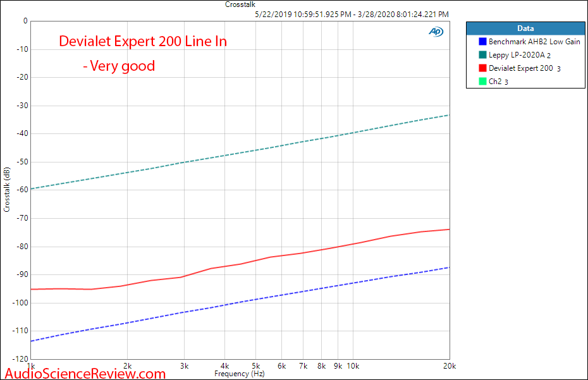Click the -100 dB axis tick label

(x=20, y=303)
